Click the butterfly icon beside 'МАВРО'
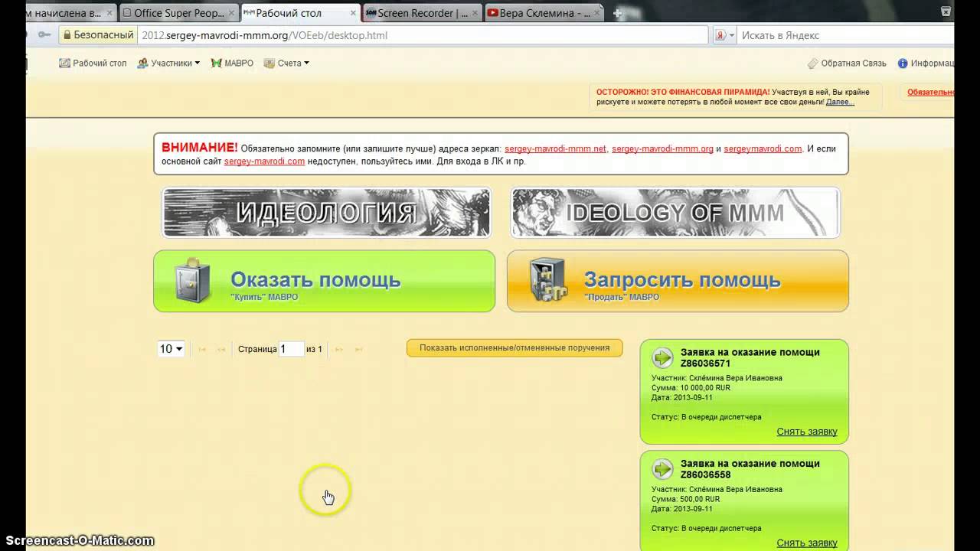This screenshot has width=980, height=551. tap(216, 64)
